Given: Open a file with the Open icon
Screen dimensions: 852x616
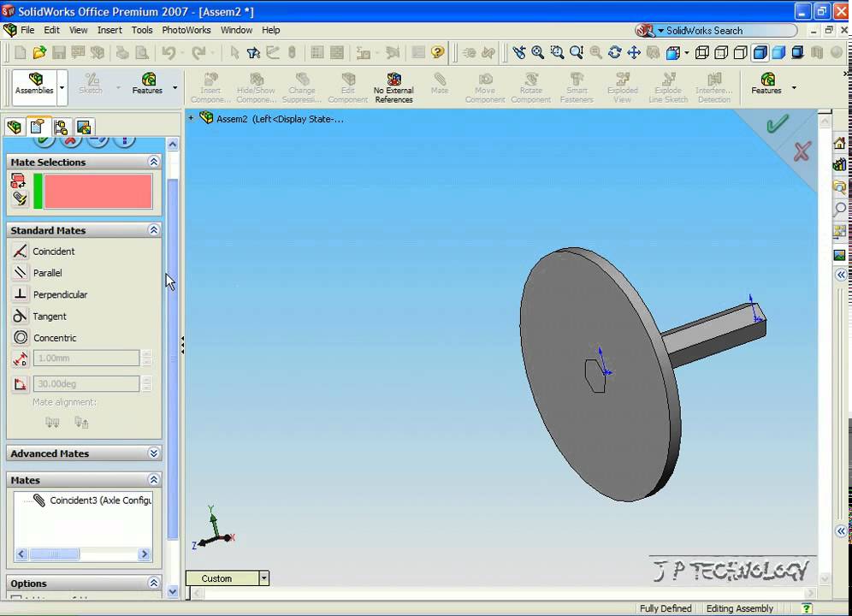Looking at the screenshot, I should pyautogui.click(x=39, y=52).
